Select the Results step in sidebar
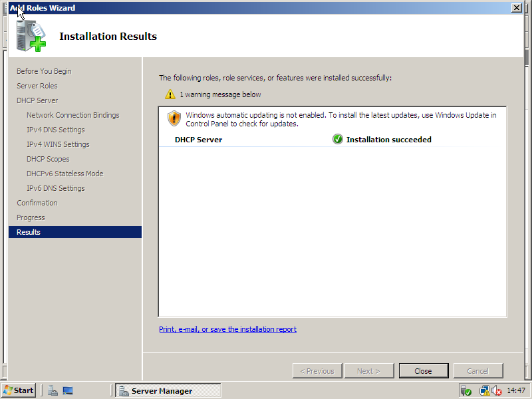532x399 pixels. coord(29,232)
